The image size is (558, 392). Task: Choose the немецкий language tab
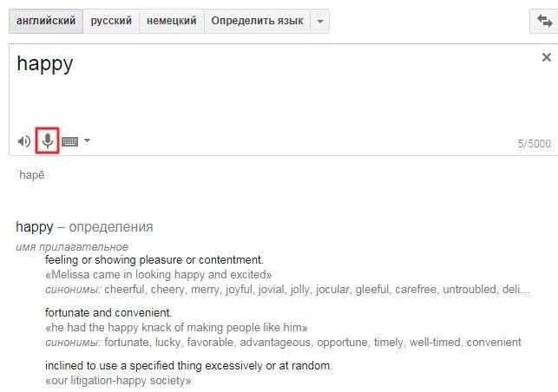tap(172, 21)
